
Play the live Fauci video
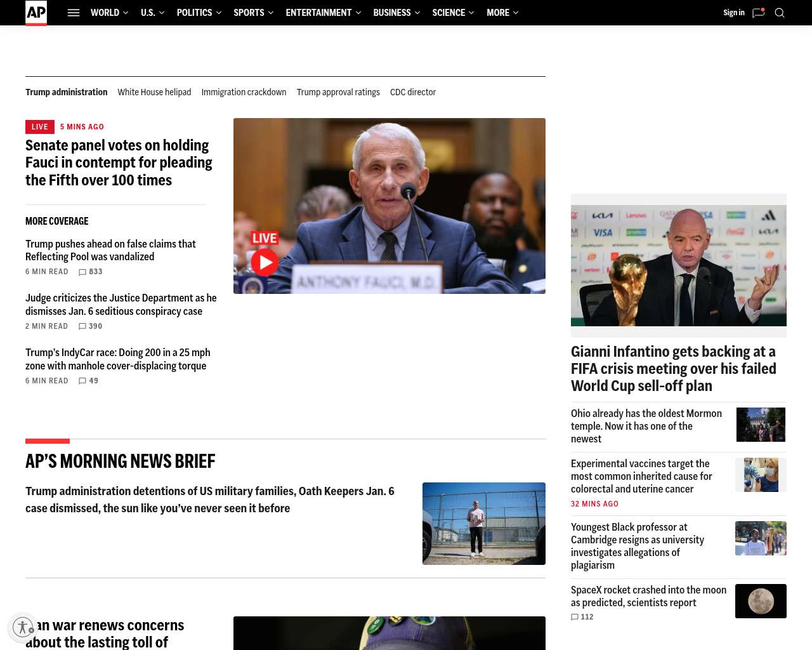pyautogui.click(x=265, y=262)
